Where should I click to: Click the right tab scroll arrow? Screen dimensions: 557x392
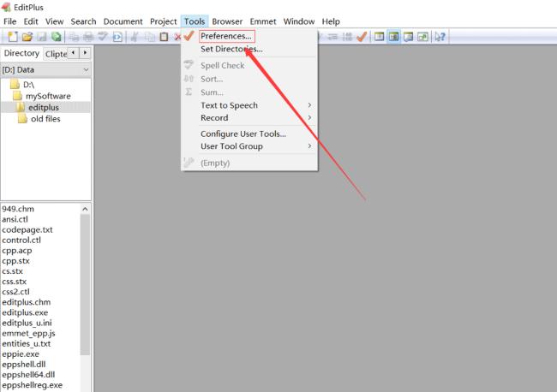(85, 53)
